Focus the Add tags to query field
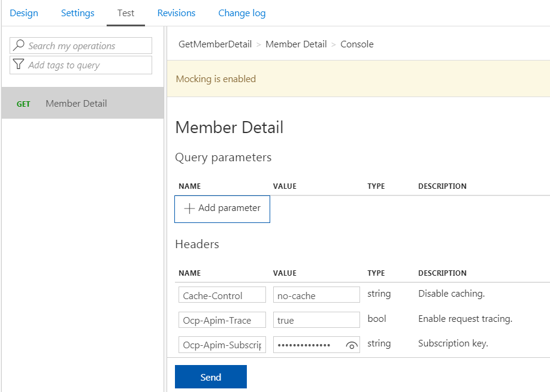 click(81, 65)
